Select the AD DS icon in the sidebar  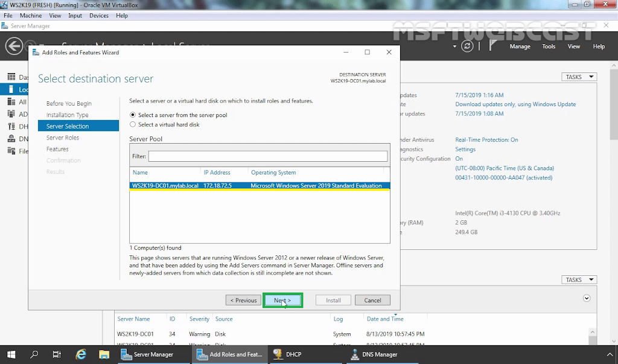click(x=11, y=114)
